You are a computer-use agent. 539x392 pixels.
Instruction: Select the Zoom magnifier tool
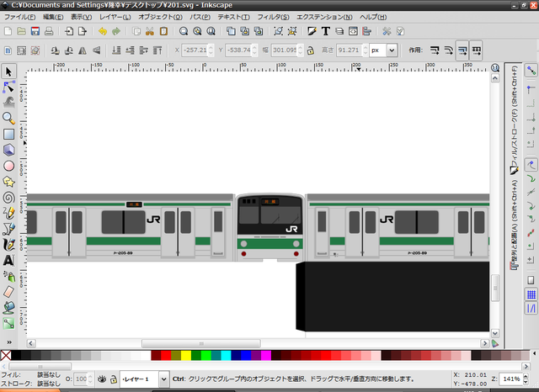pyautogui.click(x=9, y=119)
